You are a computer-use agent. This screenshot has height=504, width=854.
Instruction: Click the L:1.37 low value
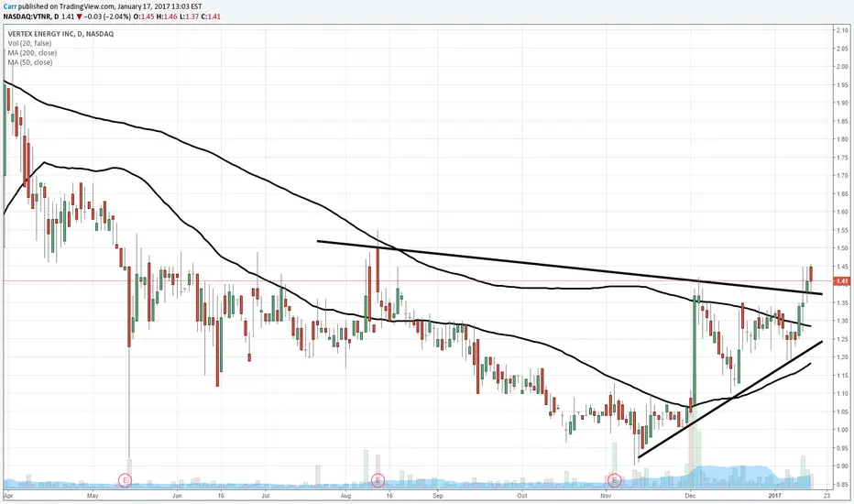click(x=189, y=16)
